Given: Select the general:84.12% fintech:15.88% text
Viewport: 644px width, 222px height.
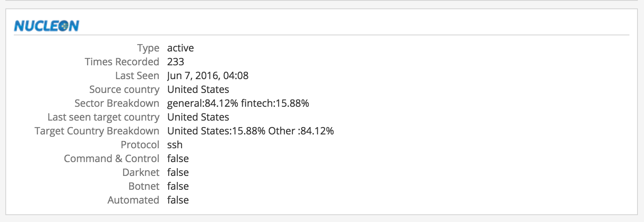Looking at the screenshot, I should click(x=238, y=103).
